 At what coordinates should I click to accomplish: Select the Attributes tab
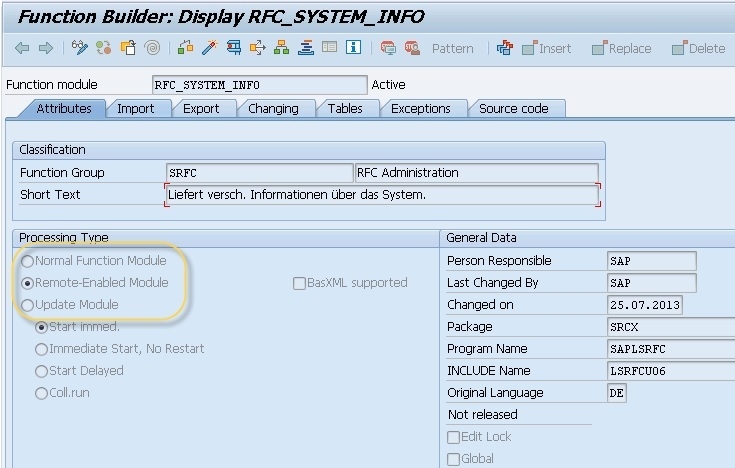(x=64, y=108)
